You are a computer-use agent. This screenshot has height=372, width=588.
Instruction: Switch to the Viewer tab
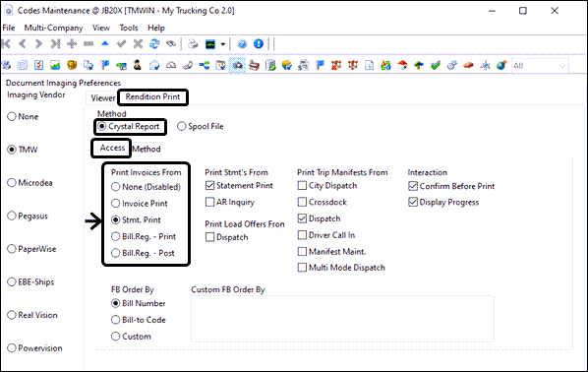coord(102,98)
